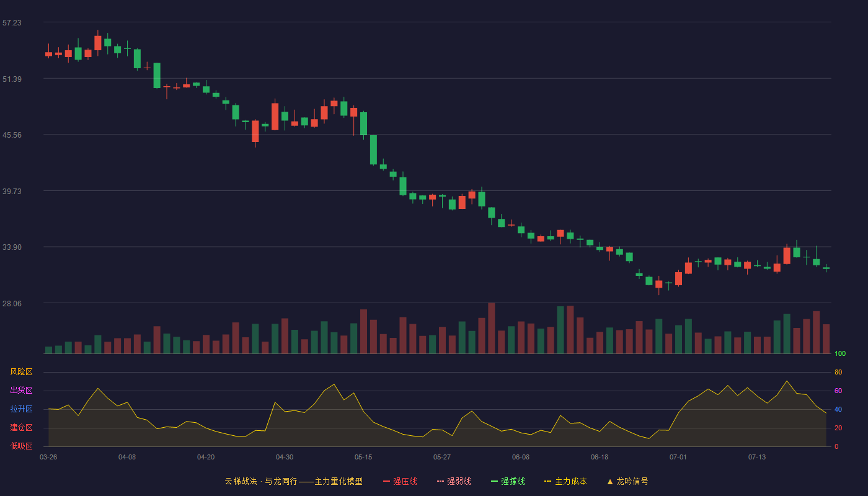868x496 pixels.
Task: Click the 低吸区 zone label
Action: click(x=21, y=446)
